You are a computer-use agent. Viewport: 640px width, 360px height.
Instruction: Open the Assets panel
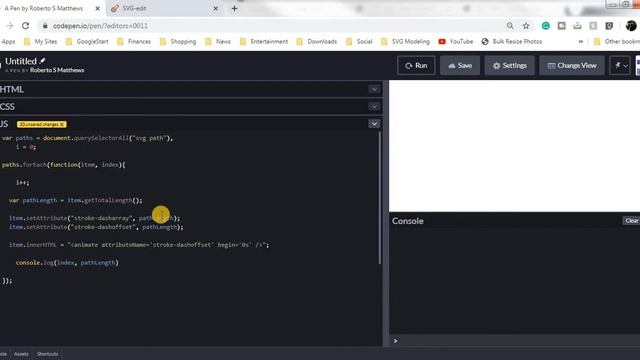point(21,354)
